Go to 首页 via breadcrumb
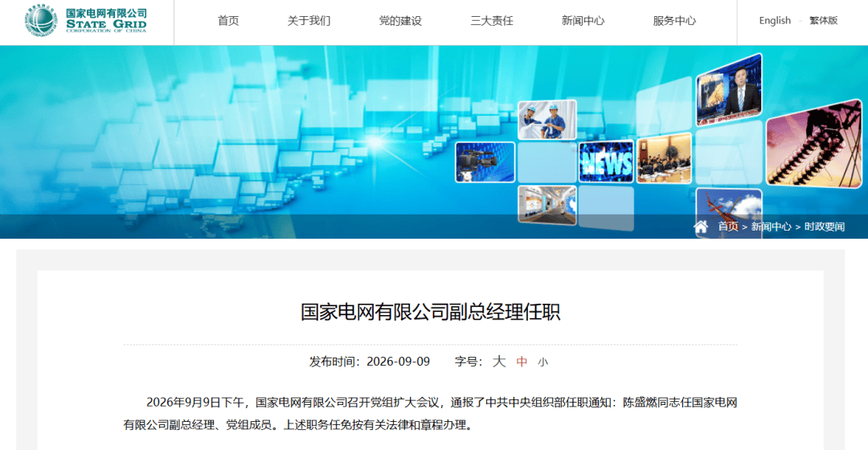Viewport: 868px width, 450px height. (728, 227)
